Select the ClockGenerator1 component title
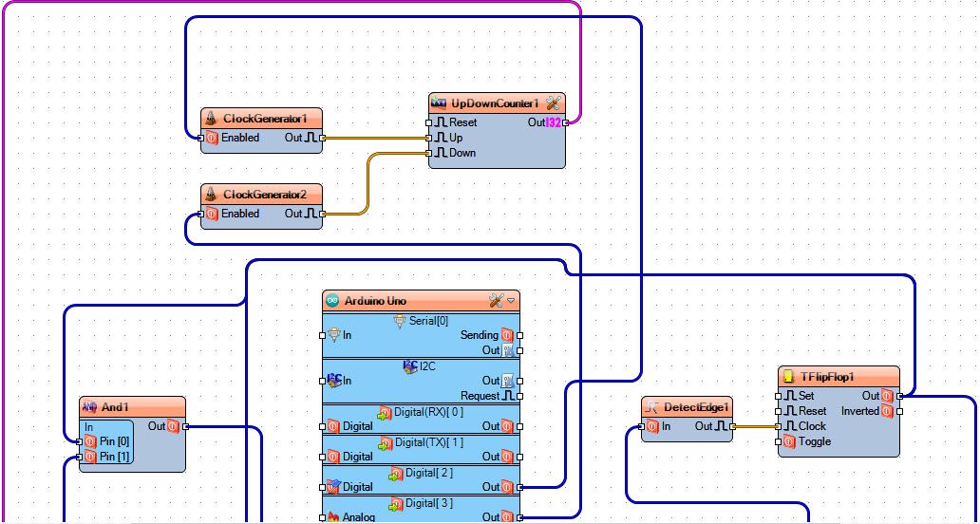The width and height of the screenshot is (980, 524). pyautogui.click(x=265, y=118)
